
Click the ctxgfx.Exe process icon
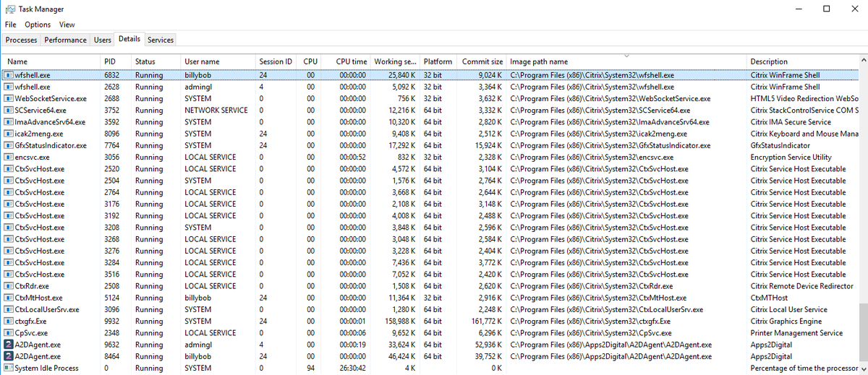[x=9, y=322]
